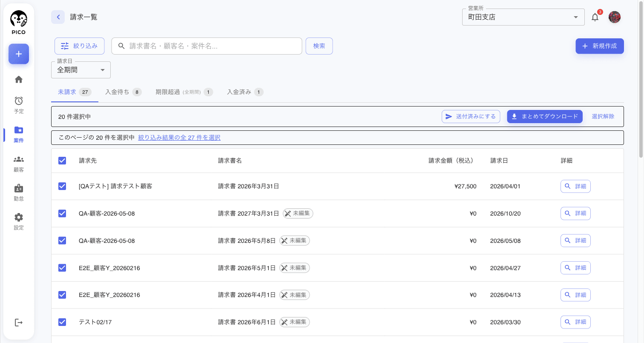The width and height of the screenshot is (644, 343).
Task: Click 請求金額（税込） column header
Action: coord(452,161)
